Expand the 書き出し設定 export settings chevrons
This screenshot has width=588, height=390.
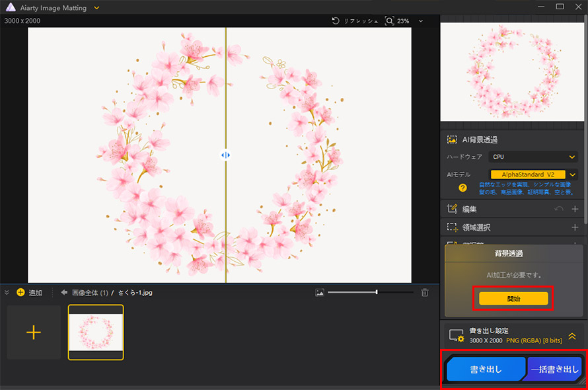click(572, 336)
